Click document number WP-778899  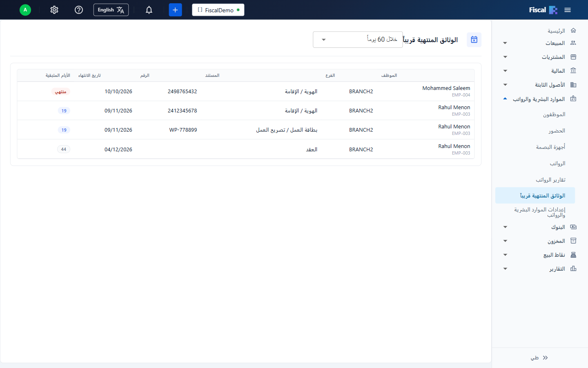coord(183,130)
